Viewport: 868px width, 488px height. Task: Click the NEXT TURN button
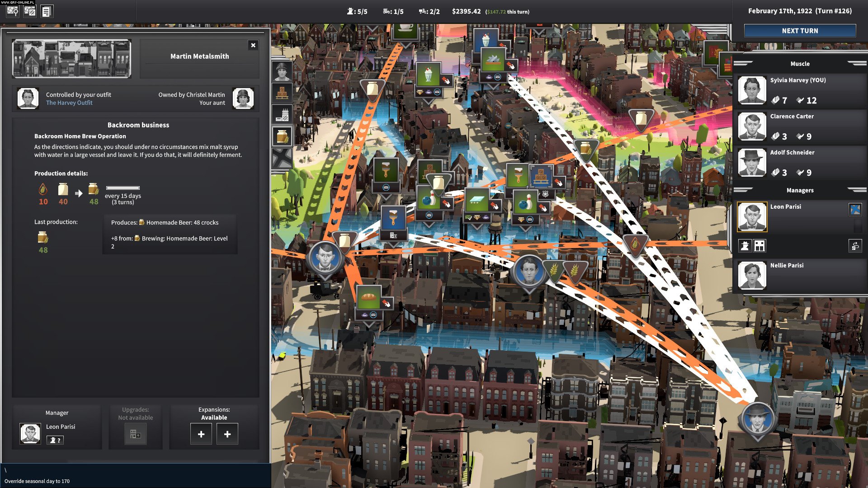click(x=800, y=31)
